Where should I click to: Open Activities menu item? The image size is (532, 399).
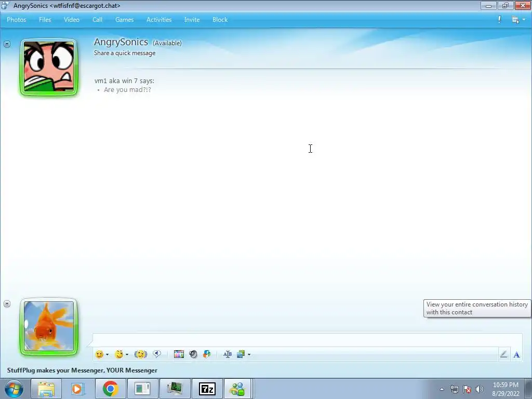[x=159, y=20]
